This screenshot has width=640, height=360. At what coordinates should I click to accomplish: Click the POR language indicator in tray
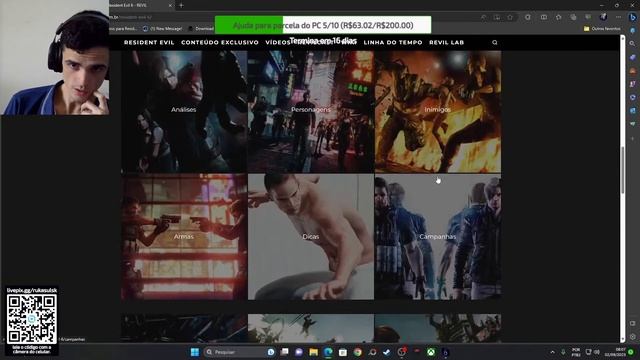[x=576, y=352]
